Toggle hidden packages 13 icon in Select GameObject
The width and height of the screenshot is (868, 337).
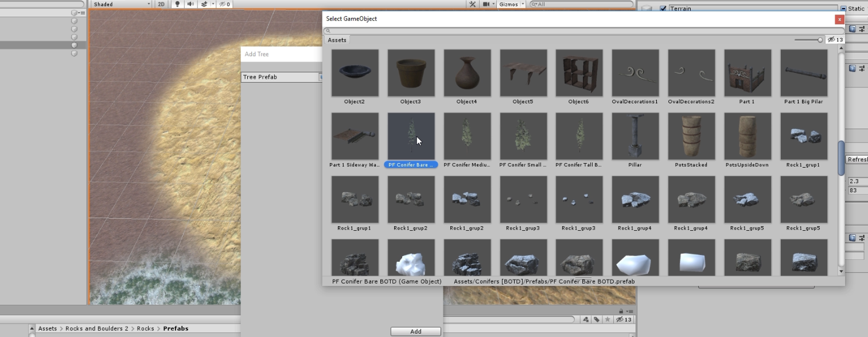click(835, 40)
